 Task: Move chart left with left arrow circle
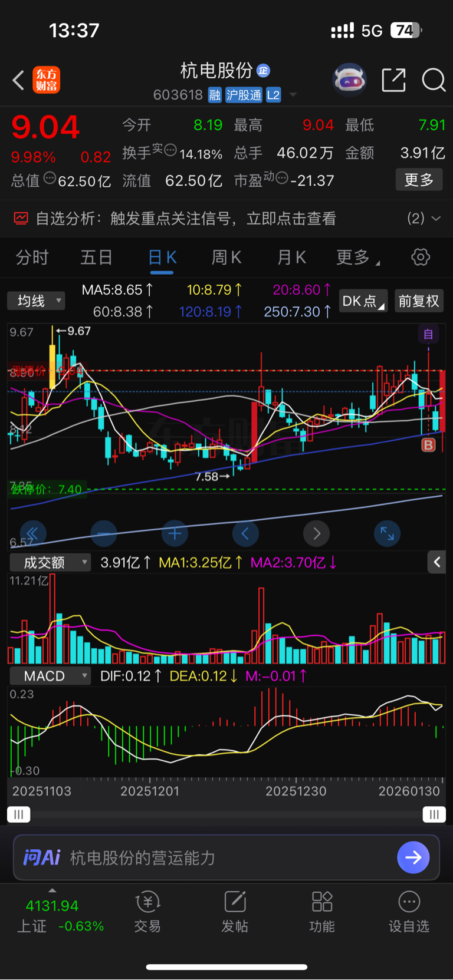point(245,534)
